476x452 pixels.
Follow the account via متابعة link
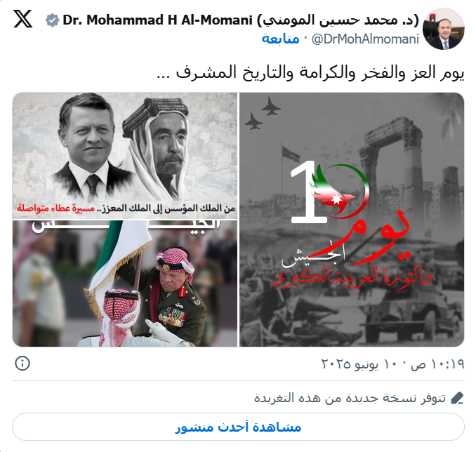point(281,39)
